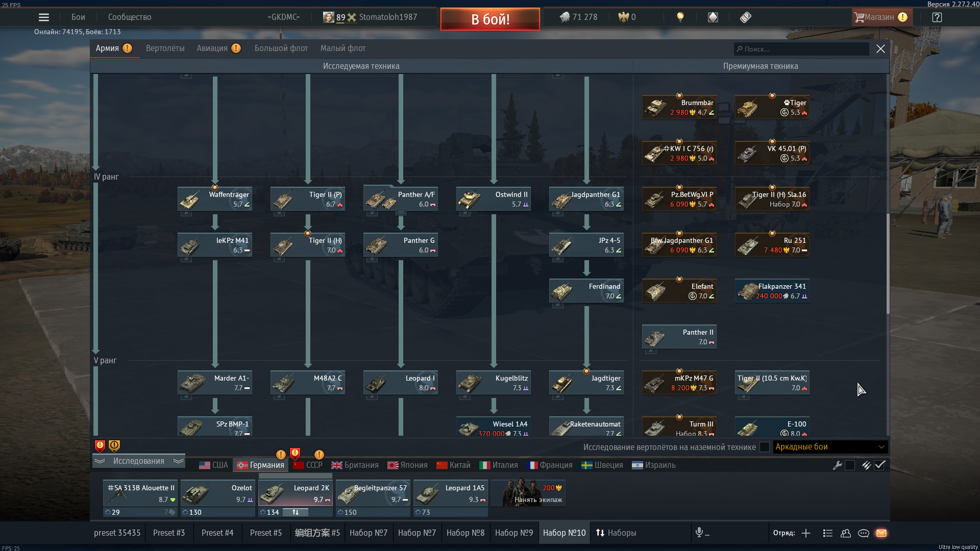Click the В бой! battle button
The height and width of the screenshot is (551, 980).
490,19
